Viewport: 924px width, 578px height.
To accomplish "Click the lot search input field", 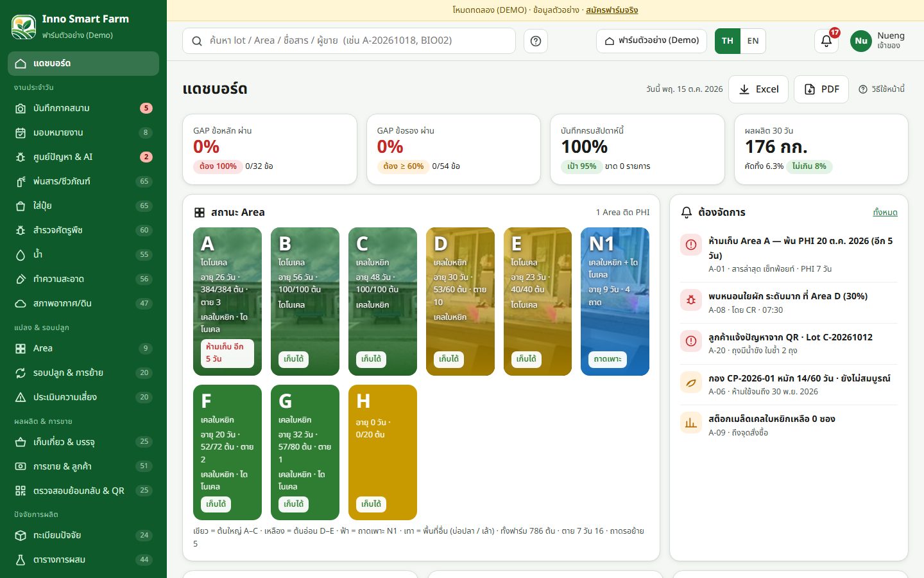I will point(349,41).
